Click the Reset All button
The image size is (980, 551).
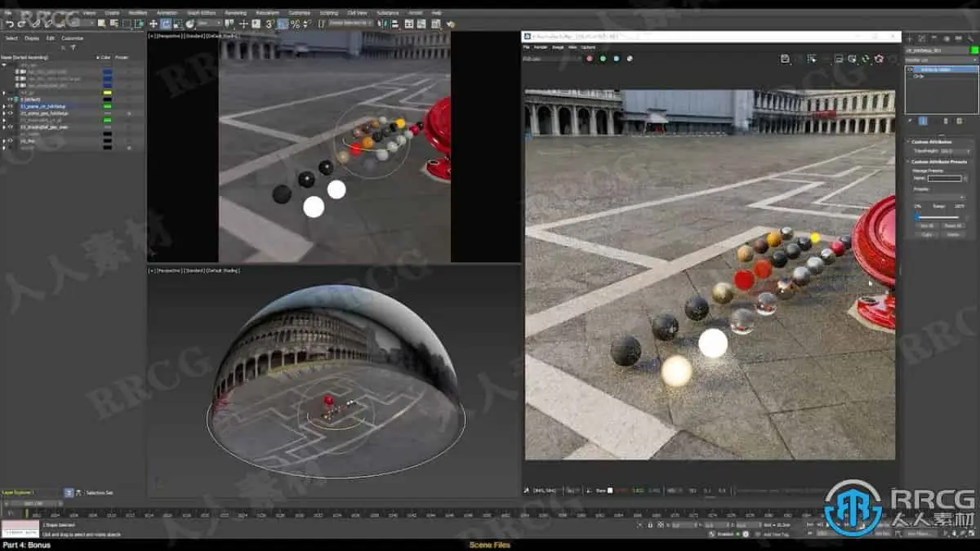tap(952, 225)
